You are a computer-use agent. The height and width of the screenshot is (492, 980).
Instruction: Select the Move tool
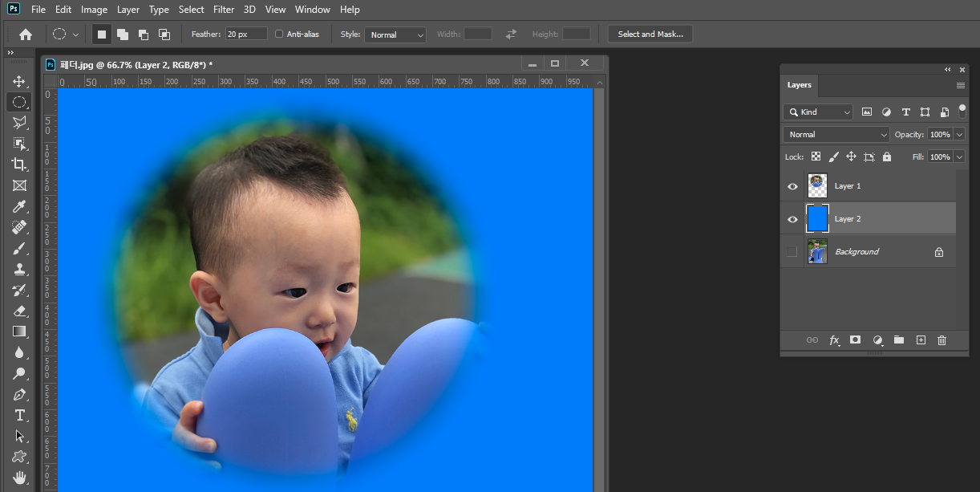[19, 81]
